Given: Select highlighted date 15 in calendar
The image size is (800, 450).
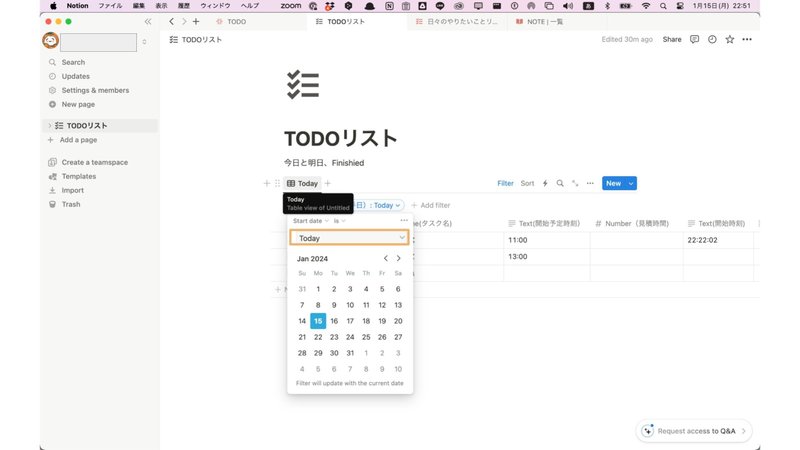Looking at the screenshot, I should tap(318, 321).
